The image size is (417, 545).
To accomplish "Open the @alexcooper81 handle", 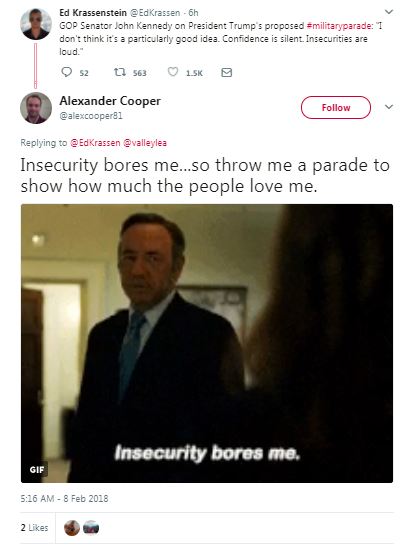I will coord(91,116).
